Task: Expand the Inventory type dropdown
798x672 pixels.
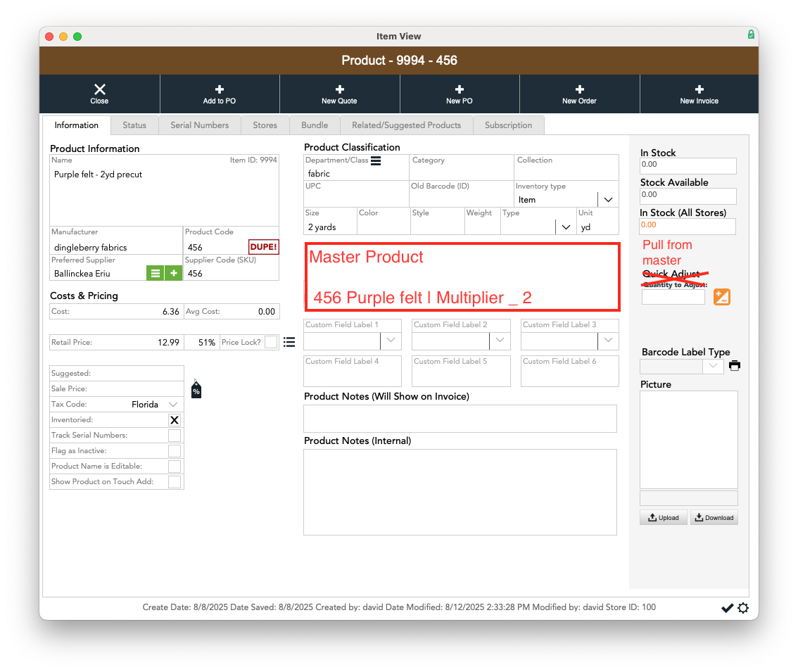Action: tap(608, 200)
